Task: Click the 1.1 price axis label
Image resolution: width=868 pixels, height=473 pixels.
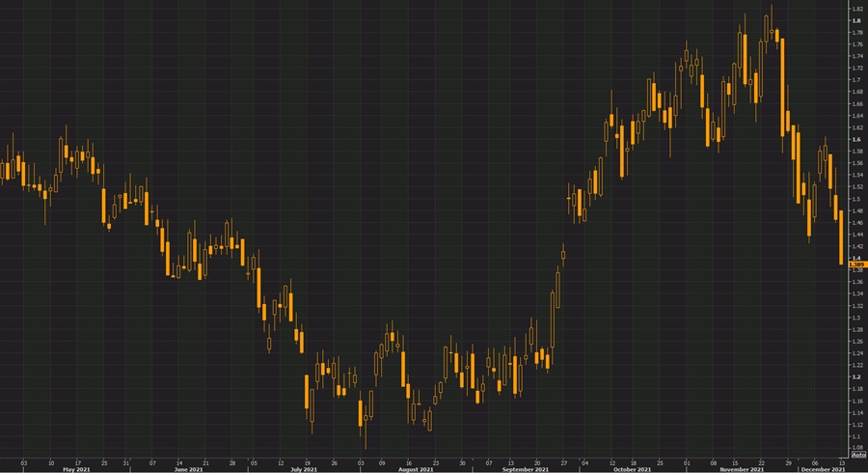Action: 856,436
